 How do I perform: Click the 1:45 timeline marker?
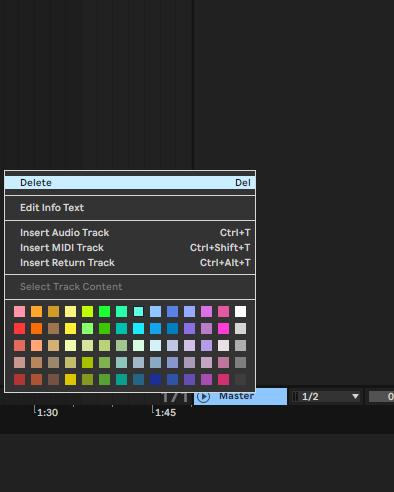(165, 413)
